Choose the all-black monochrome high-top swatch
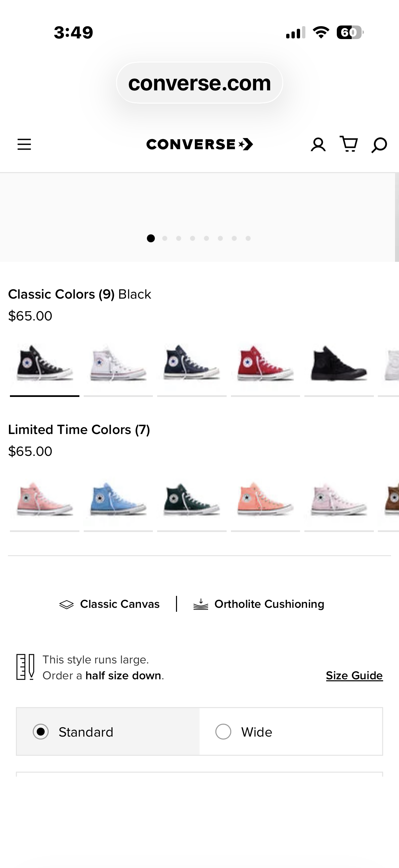399x868 pixels. pos(339,363)
